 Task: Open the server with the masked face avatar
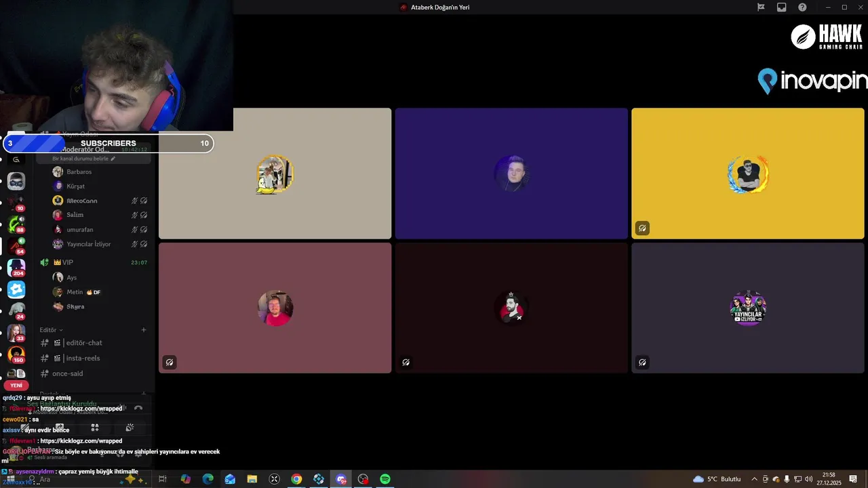pos(16,181)
